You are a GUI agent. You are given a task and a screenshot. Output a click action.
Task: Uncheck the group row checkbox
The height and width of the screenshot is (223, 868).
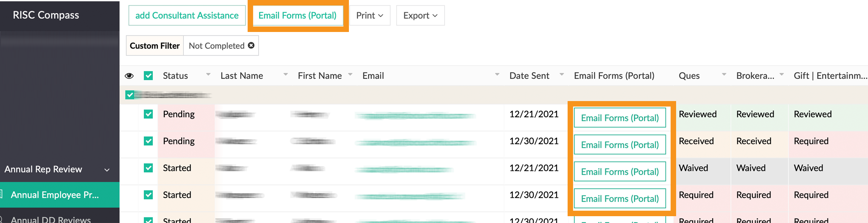pos(130,95)
